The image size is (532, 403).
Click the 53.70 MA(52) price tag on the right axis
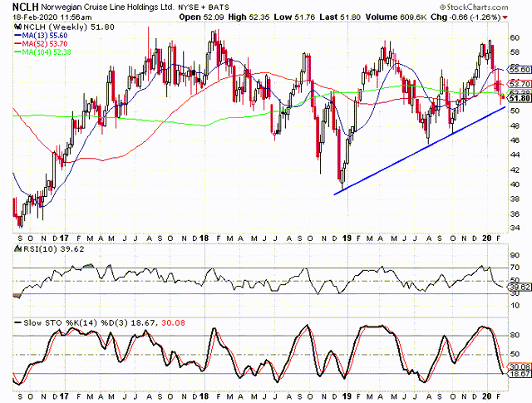(520, 84)
